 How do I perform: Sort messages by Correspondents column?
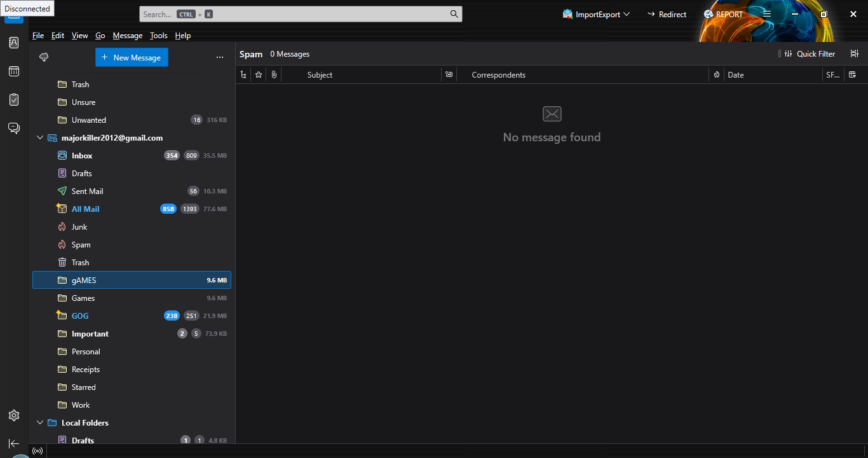point(583,75)
